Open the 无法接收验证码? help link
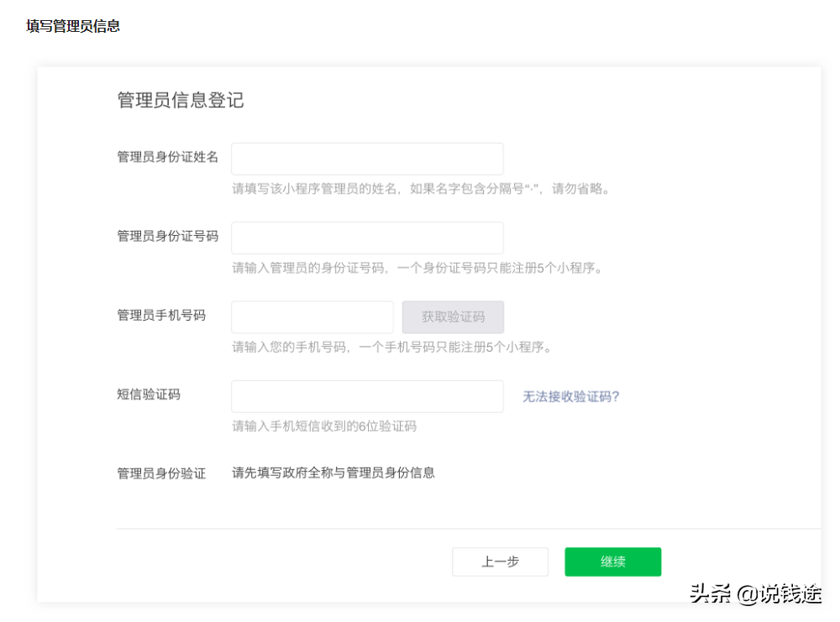This screenshot has width=840, height=622. click(x=569, y=395)
